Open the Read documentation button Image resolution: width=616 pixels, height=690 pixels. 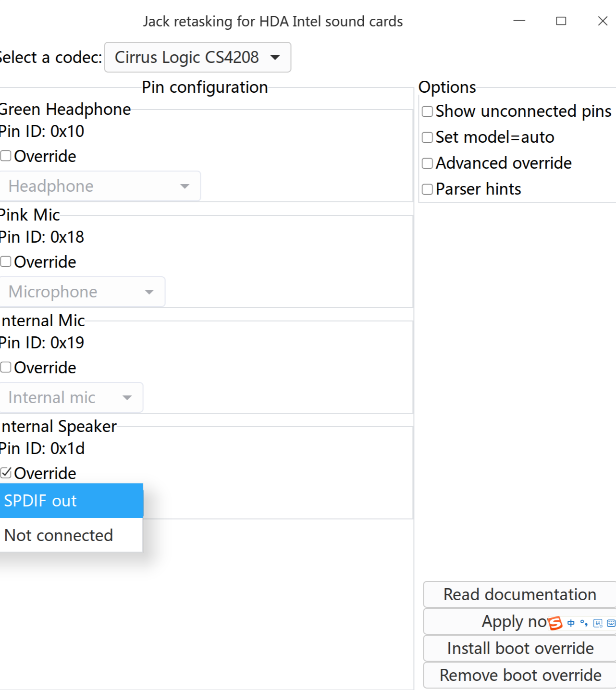[x=519, y=594]
